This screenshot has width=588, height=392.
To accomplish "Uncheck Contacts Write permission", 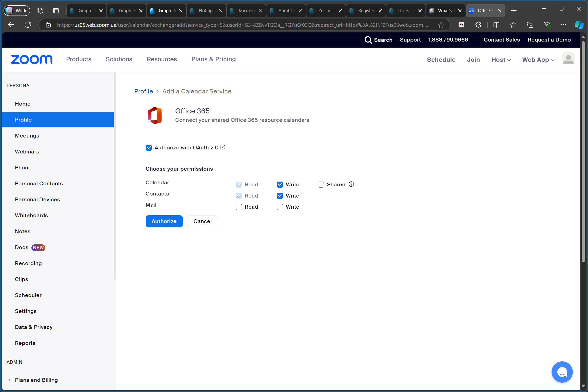I will (x=280, y=196).
